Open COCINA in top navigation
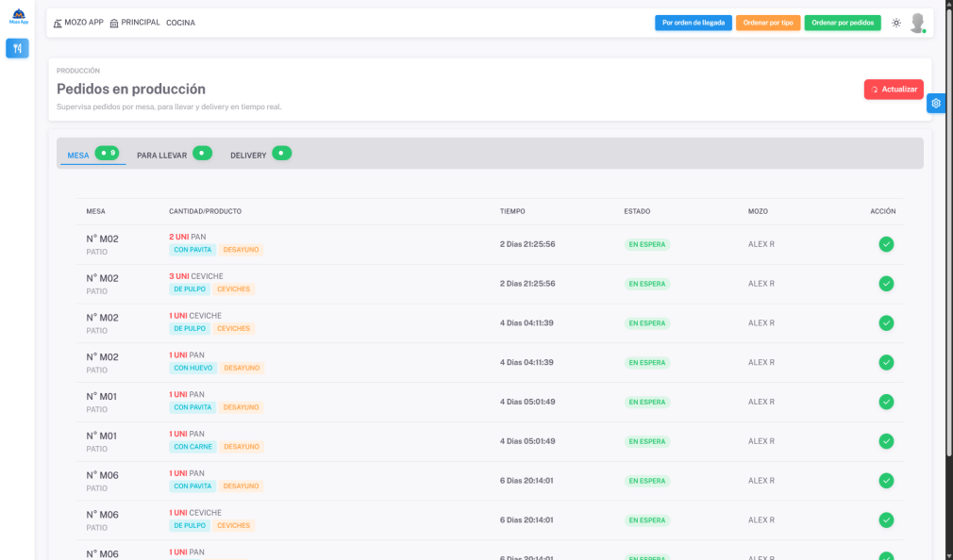 pyautogui.click(x=180, y=23)
